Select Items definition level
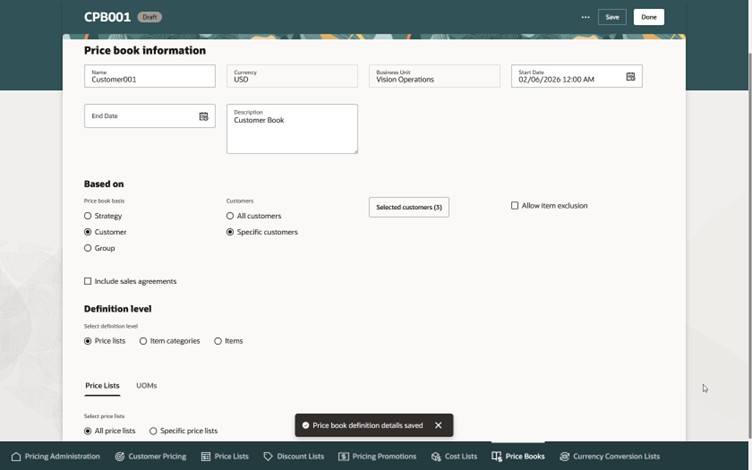752x470 pixels. pyautogui.click(x=218, y=341)
